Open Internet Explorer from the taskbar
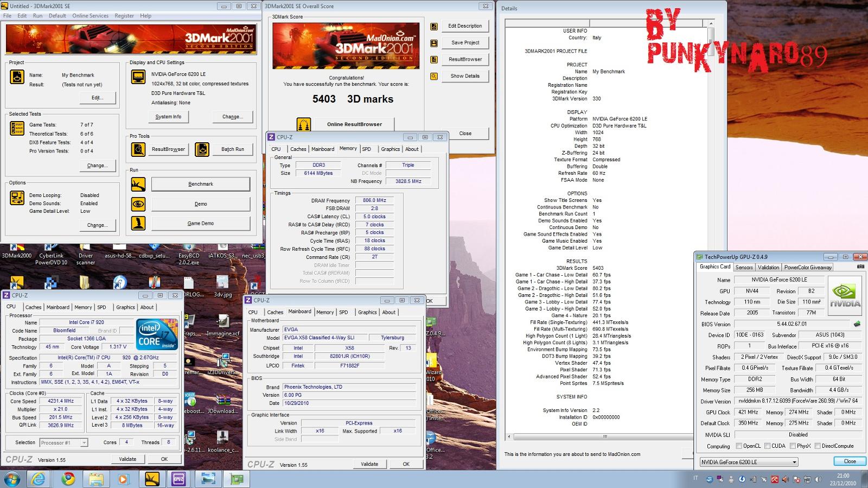 coord(39,479)
